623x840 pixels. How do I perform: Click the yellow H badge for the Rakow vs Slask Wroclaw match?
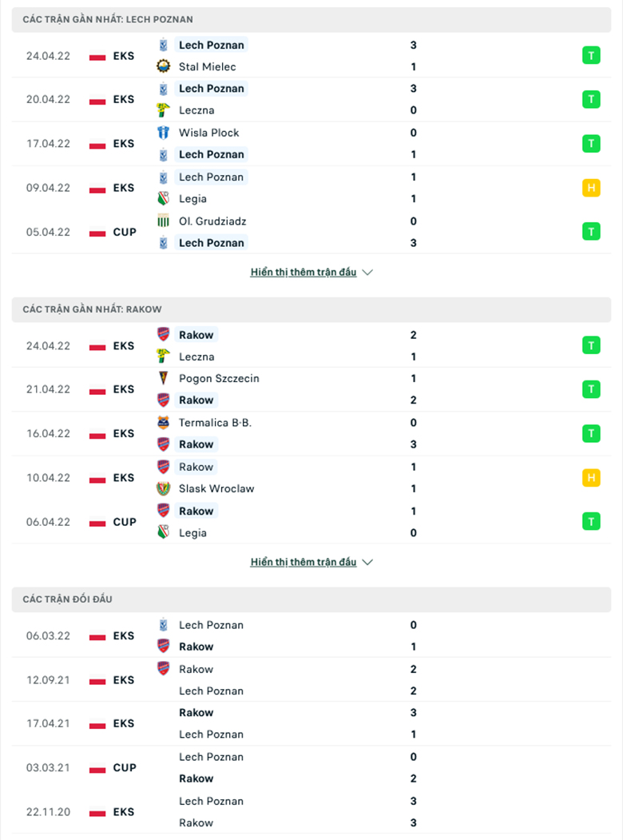pyautogui.click(x=591, y=477)
